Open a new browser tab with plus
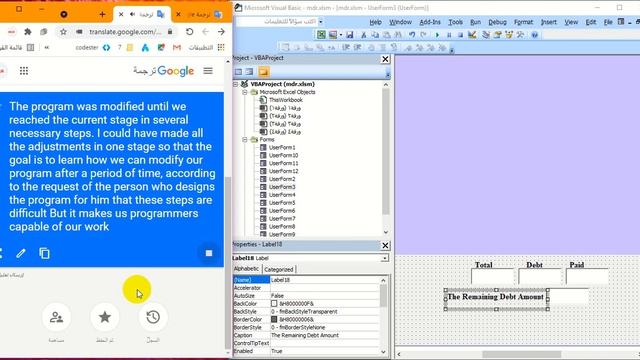 102,14
